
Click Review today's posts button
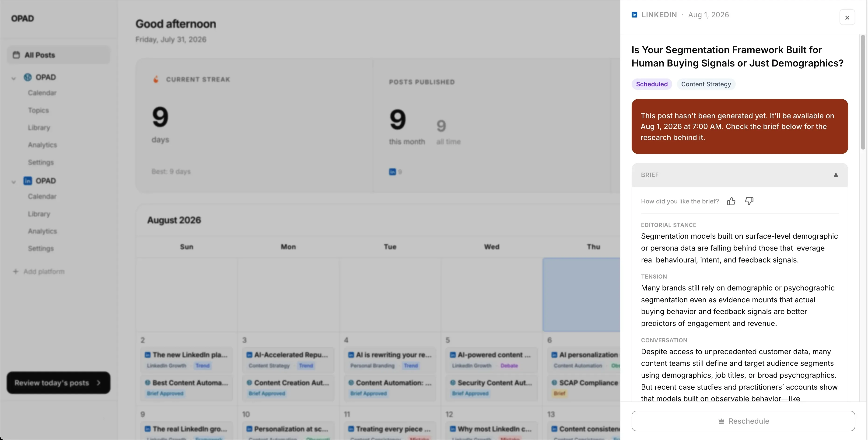[59, 383]
